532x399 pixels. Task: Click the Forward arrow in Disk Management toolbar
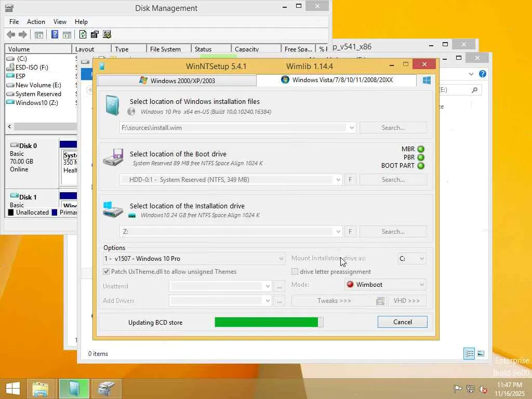(x=23, y=34)
